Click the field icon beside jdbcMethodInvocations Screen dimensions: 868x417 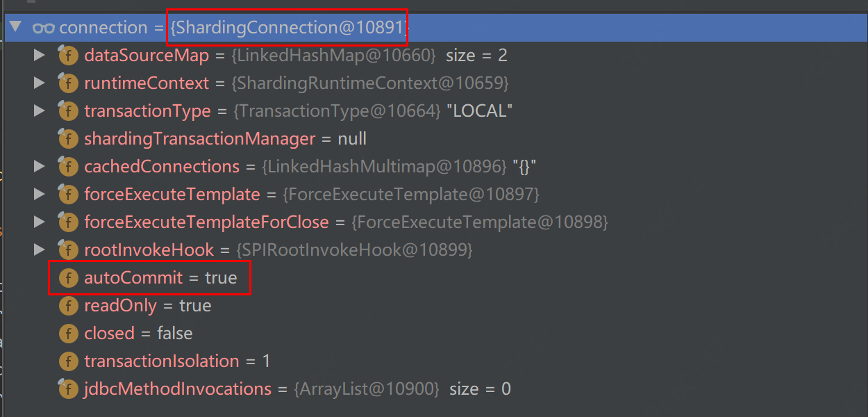click(68, 389)
